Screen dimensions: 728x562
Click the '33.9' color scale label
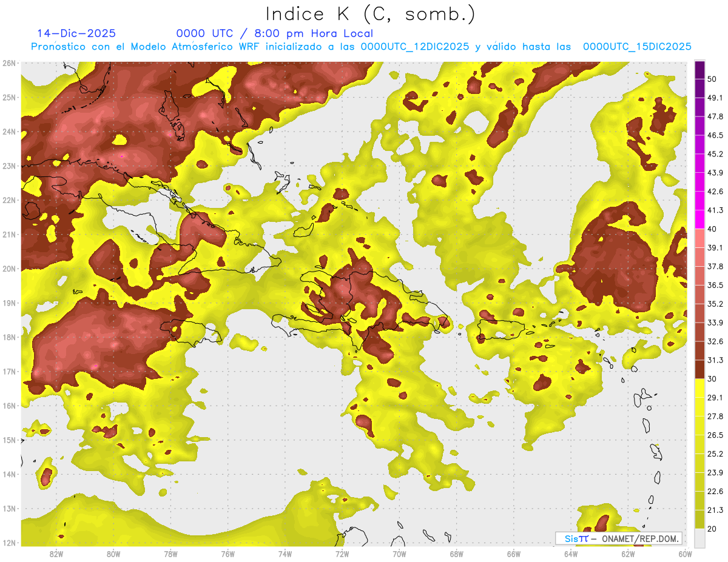click(715, 323)
